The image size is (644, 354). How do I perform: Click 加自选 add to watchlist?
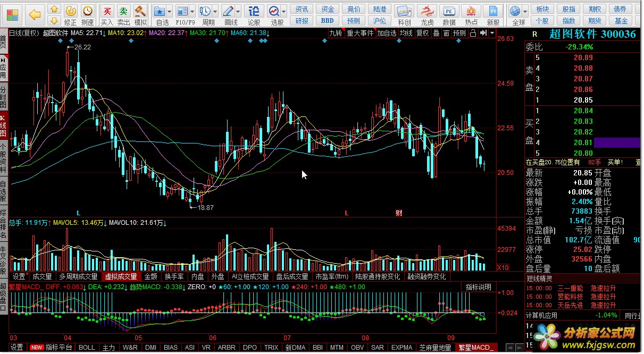pyautogui.click(x=387, y=33)
